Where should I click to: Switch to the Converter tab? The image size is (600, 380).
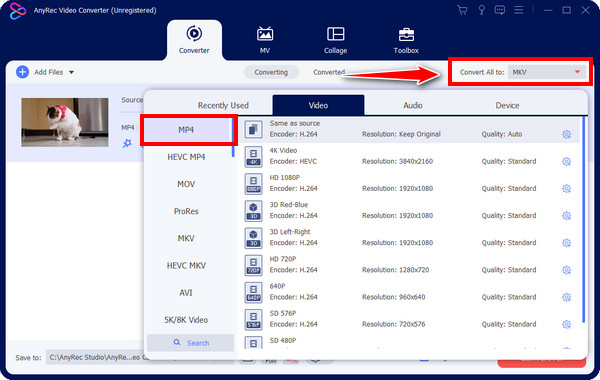[194, 40]
